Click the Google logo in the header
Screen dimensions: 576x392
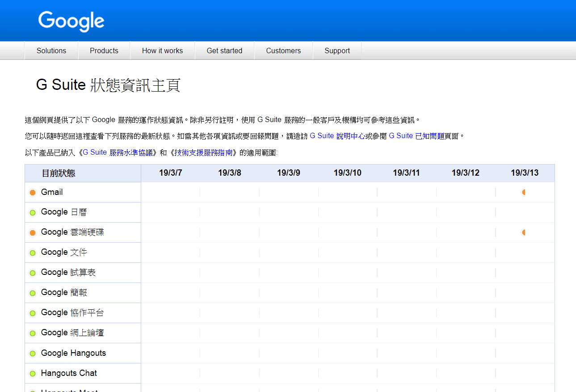coord(71,21)
